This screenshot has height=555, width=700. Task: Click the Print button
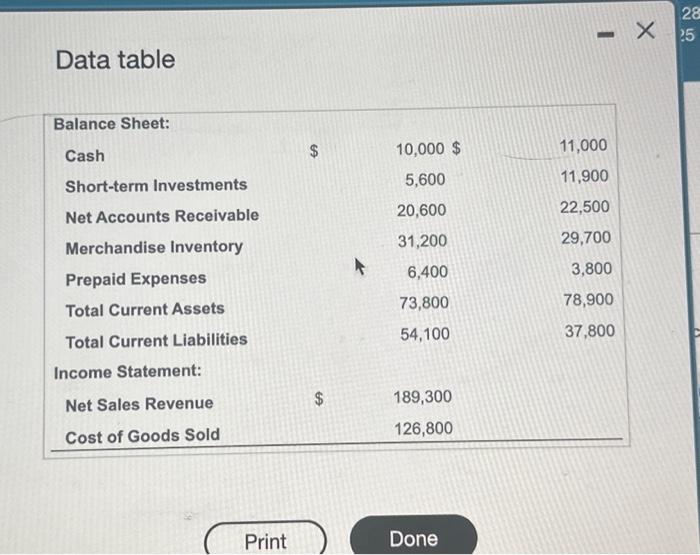click(265, 539)
